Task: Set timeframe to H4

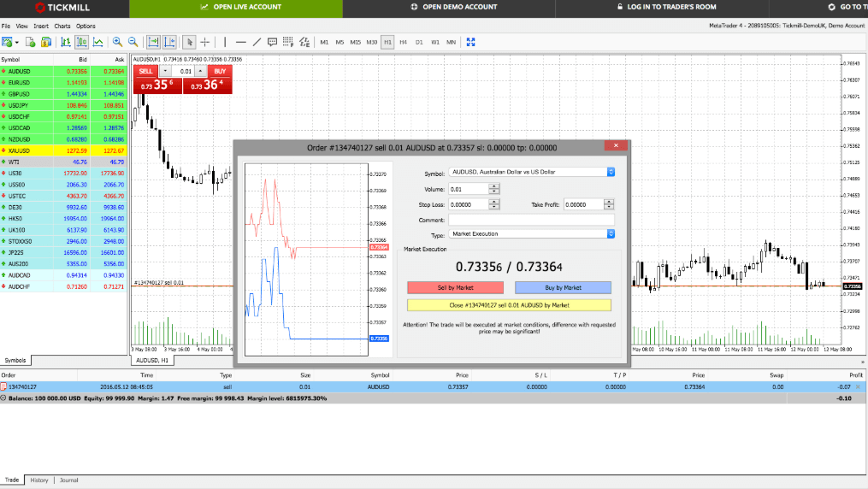Action: (x=403, y=42)
